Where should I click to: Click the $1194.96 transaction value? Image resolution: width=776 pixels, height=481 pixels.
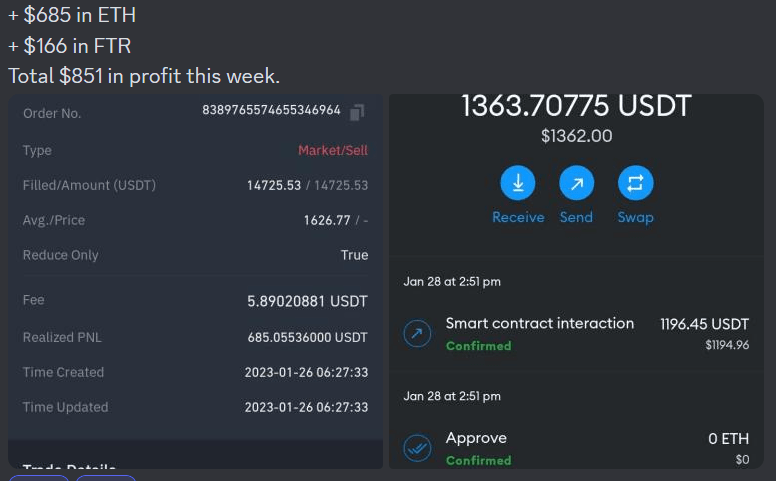coord(727,345)
